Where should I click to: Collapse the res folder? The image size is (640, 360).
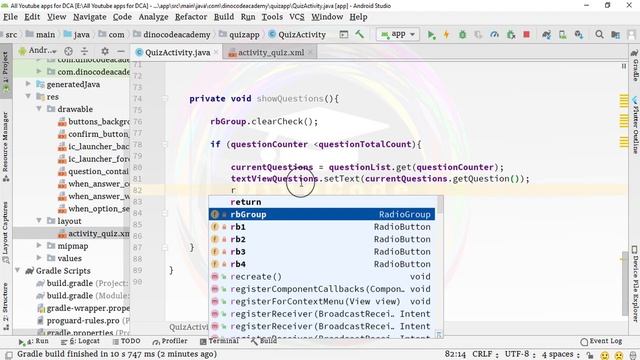tap(28, 97)
